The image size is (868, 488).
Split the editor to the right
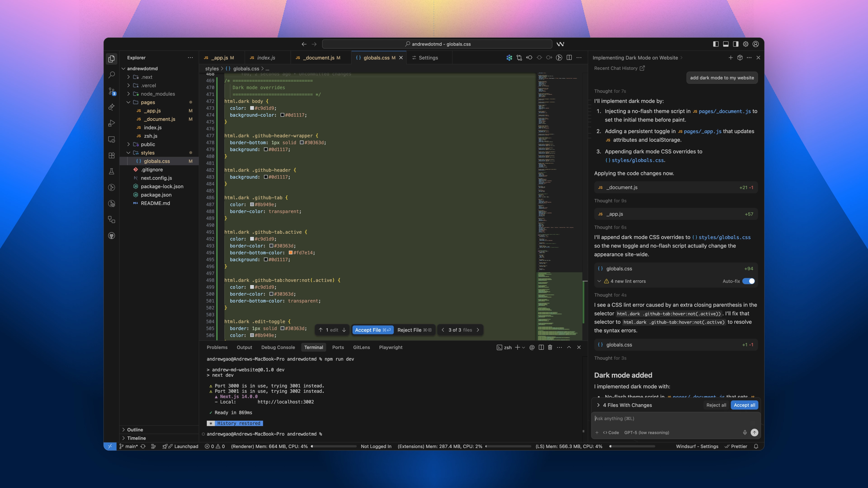569,58
